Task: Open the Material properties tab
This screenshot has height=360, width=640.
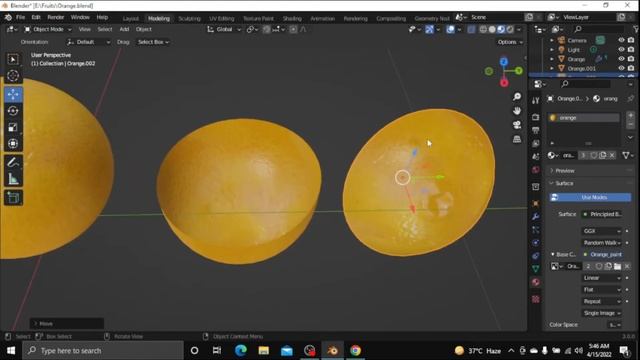Action: coord(536,282)
